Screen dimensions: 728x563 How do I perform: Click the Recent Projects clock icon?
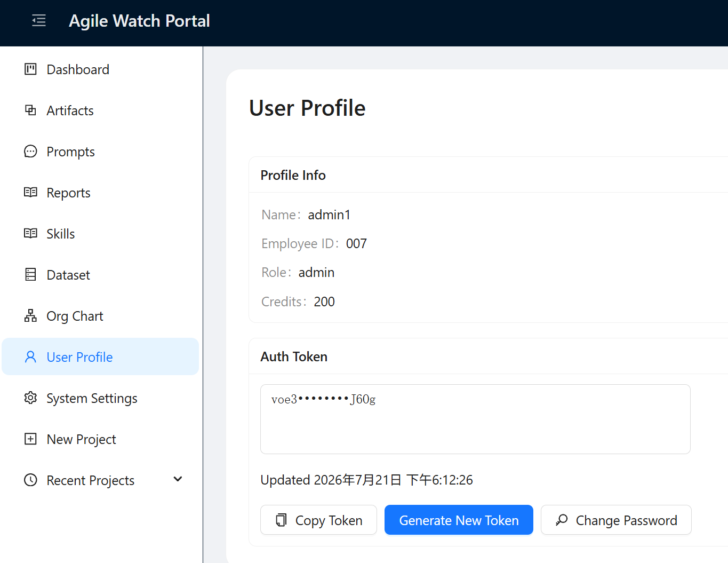coord(30,480)
